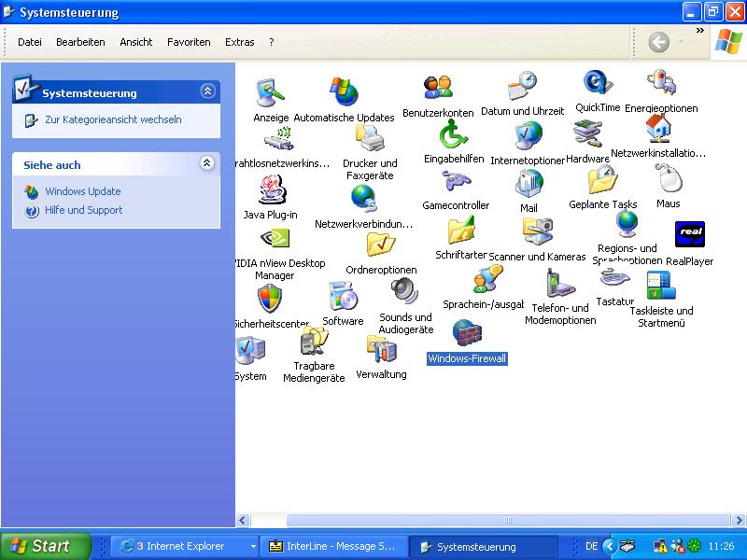
Task: Open the Java Plug-in icon
Action: (x=270, y=191)
